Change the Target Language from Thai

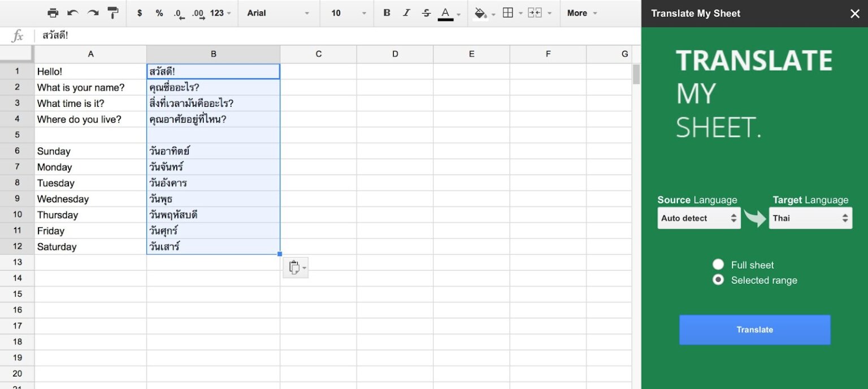[x=810, y=218]
